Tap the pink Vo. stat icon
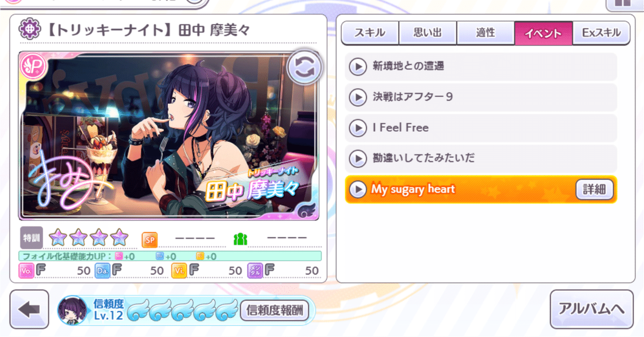This screenshot has width=644, height=337. coord(26,271)
